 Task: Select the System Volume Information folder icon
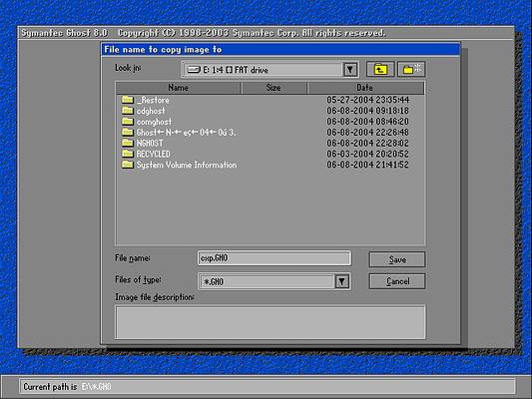point(127,165)
